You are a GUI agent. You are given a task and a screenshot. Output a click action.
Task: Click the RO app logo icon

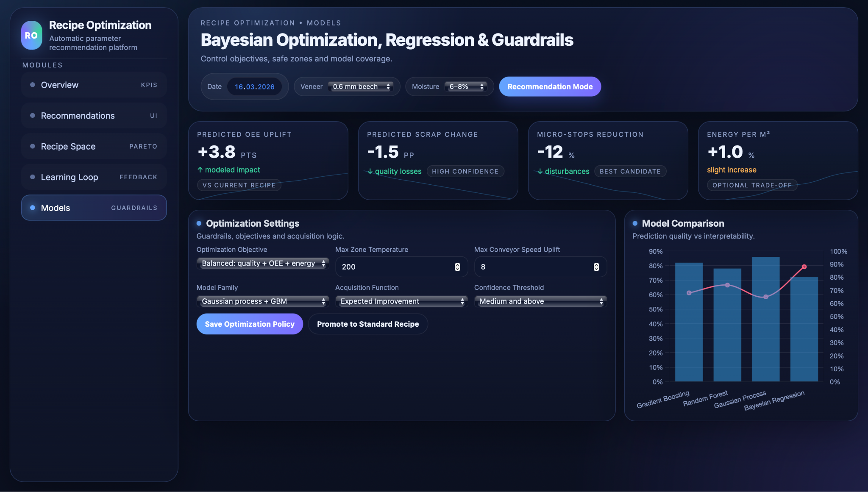31,35
